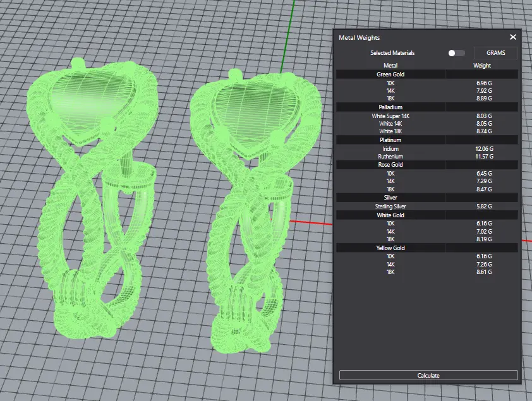This screenshot has height=401, width=532.
Task: Click the 7.26 G weight value
Action: point(484,265)
